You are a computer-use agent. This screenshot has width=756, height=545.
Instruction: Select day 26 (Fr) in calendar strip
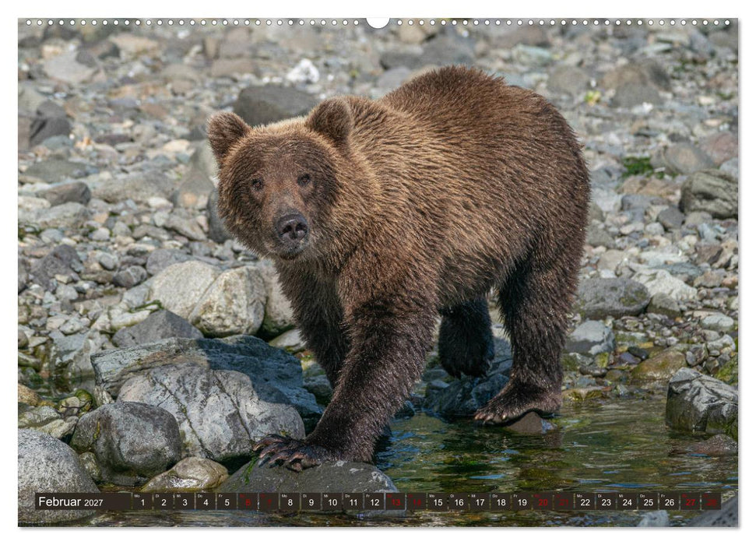pos(670,501)
